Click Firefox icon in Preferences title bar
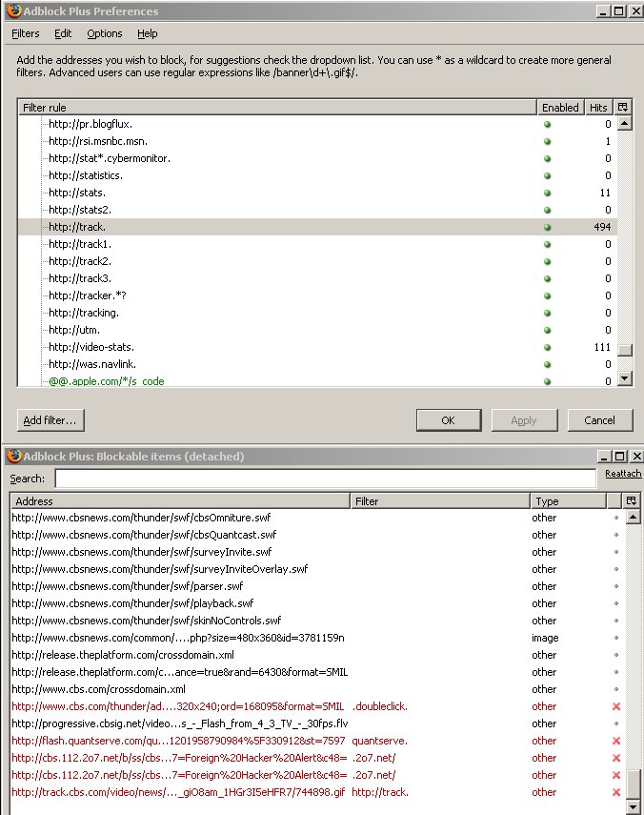Image resolution: width=644 pixels, height=815 pixels. [x=14, y=10]
